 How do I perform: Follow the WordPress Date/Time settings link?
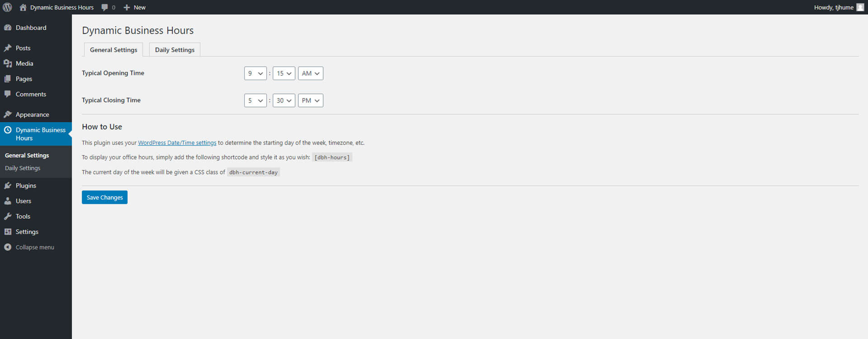point(177,143)
